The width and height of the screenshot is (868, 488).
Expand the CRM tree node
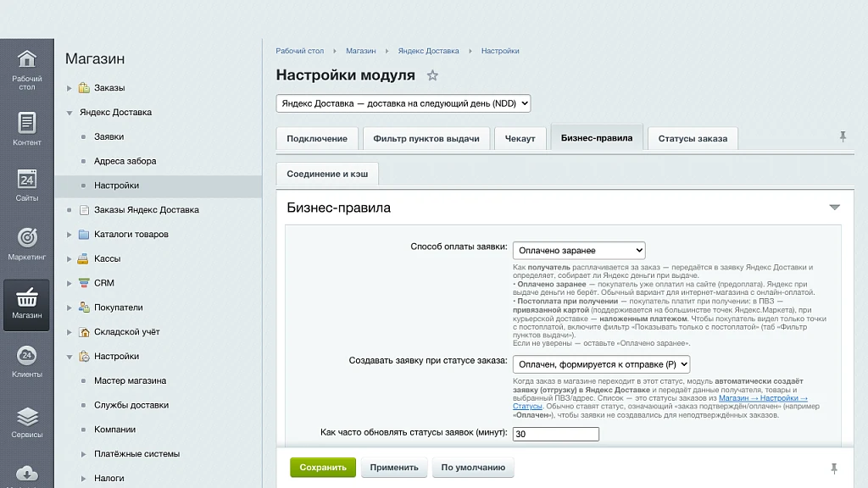tap(70, 283)
